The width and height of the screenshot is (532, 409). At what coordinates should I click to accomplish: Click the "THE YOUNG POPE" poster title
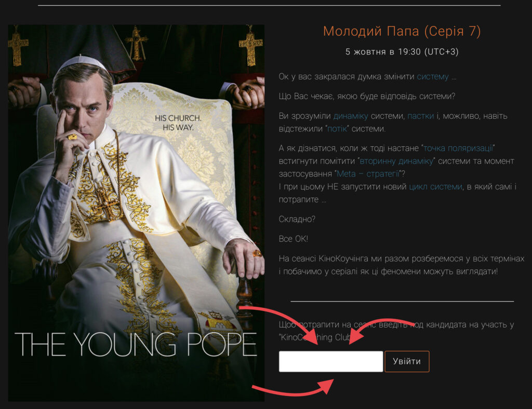[x=136, y=344]
